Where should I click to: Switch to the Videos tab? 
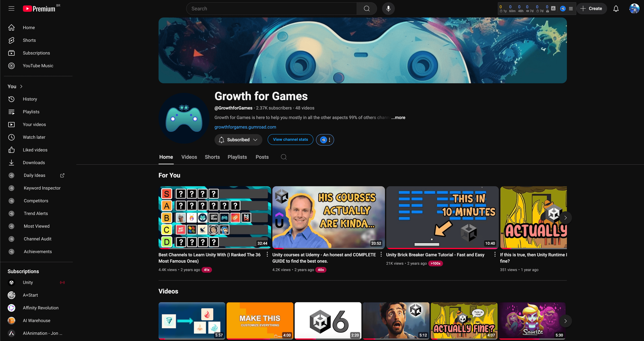coord(189,157)
